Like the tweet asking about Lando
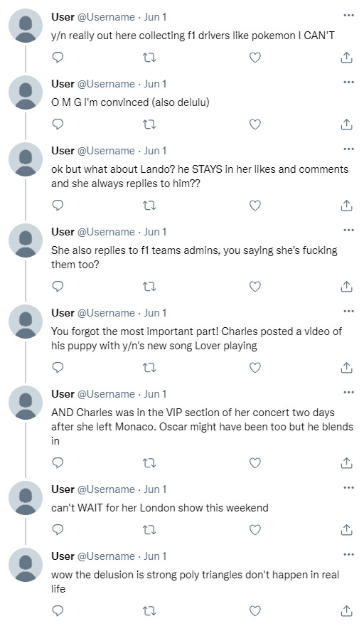Viewport: 364px width, 626px height. point(255,205)
